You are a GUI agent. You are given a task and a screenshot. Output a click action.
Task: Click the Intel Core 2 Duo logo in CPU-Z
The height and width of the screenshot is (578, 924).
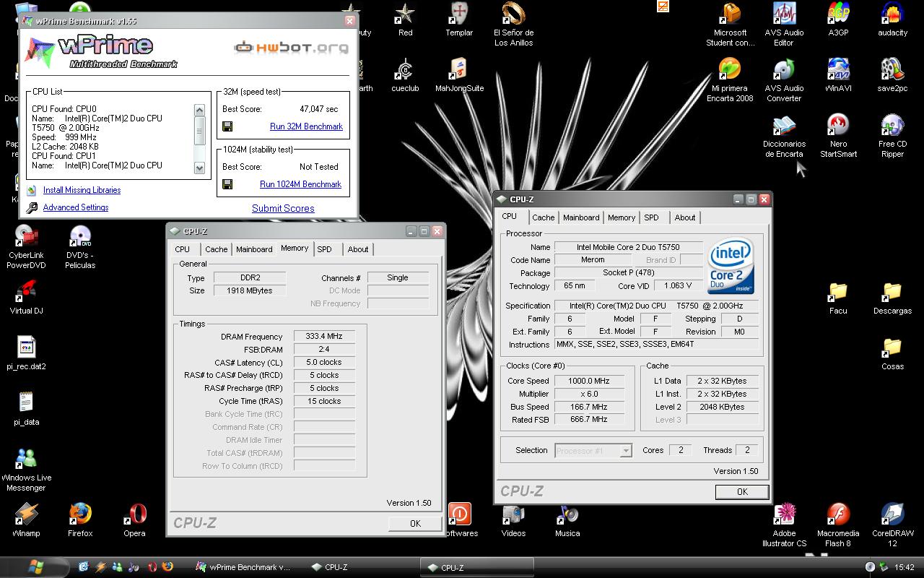pyautogui.click(x=731, y=267)
